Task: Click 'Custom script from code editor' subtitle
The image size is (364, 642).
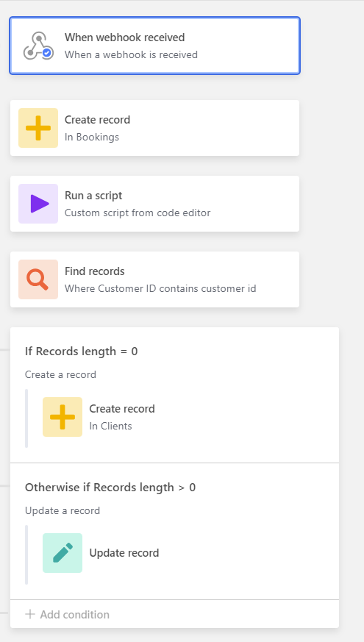Action: [x=138, y=213]
